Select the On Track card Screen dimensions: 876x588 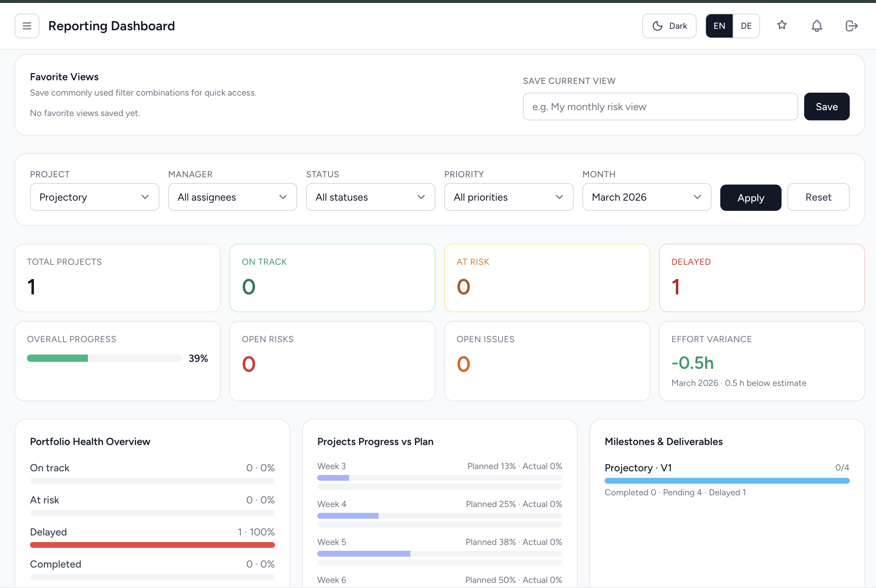click(x=332, y=278)
